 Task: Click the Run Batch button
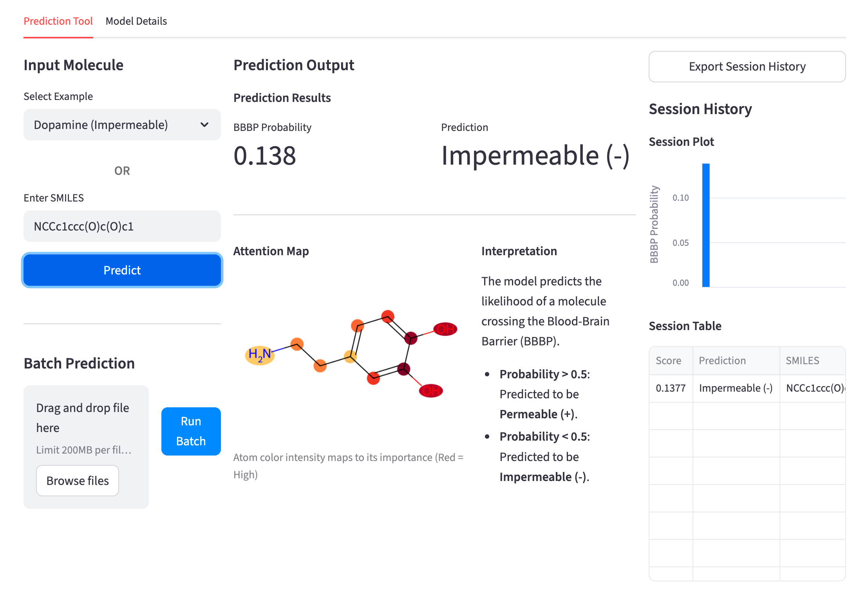click(191, 431)
